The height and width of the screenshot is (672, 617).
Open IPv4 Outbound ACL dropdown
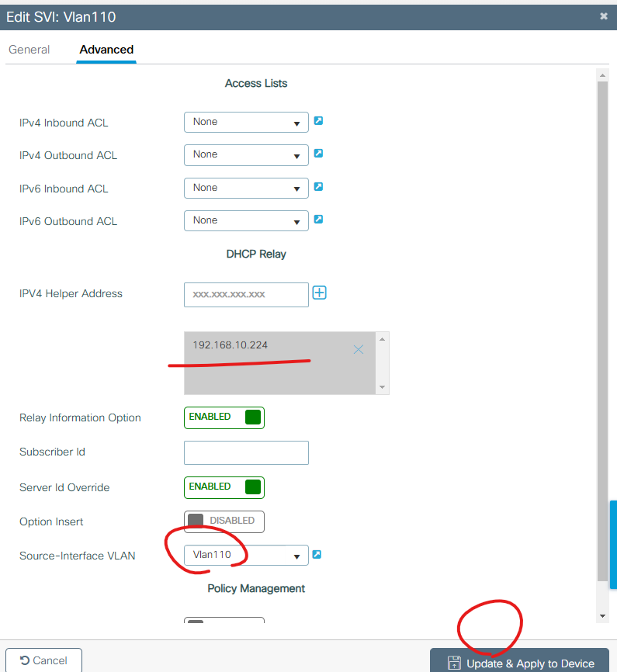tap(246, 154)
